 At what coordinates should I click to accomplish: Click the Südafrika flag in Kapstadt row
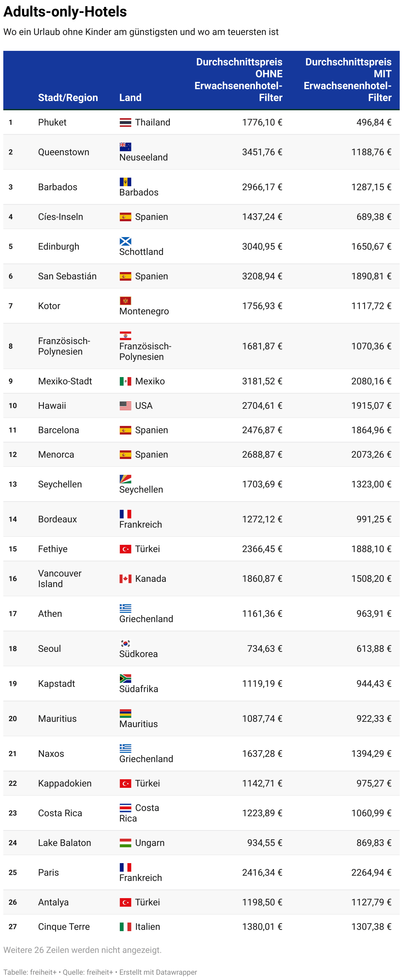pyautogui.click(x=125, y=678)
